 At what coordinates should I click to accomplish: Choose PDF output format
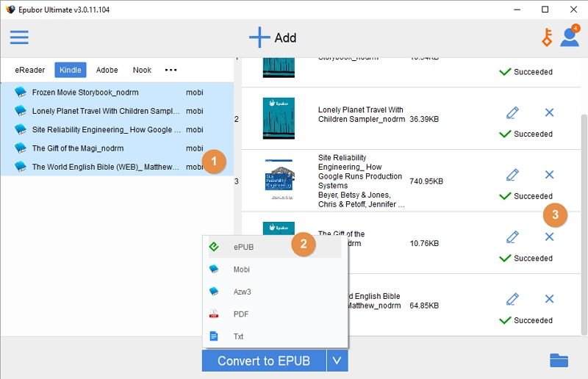pyautogui.click(x=275, y=314)
